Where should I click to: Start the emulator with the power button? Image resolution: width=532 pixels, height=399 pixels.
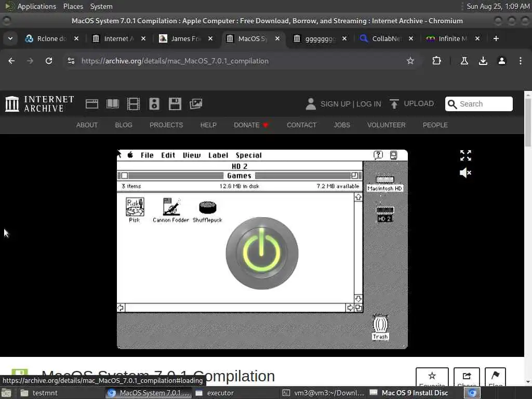(262, 253)
